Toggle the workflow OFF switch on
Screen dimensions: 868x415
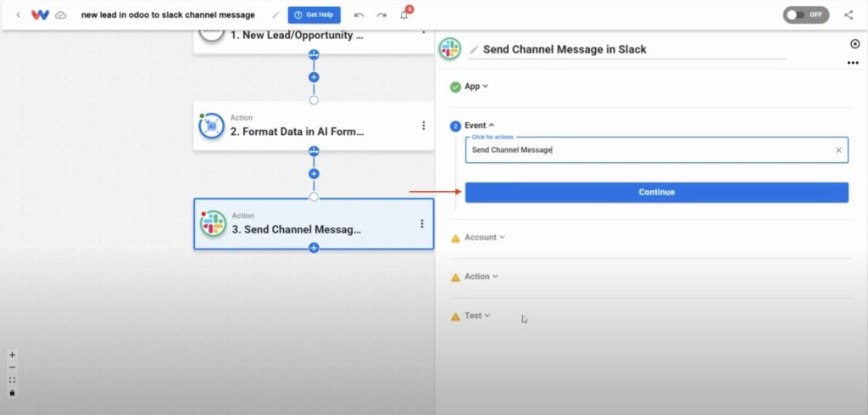806,15
